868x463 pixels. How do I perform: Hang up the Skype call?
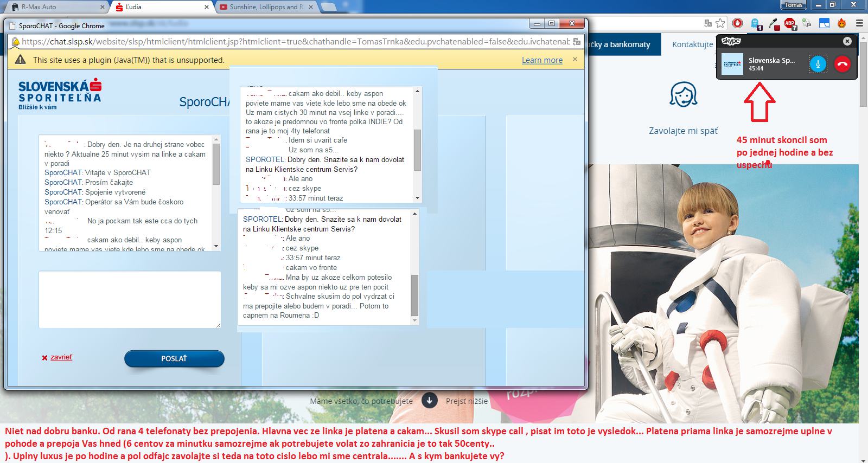[x=842, y=64]
